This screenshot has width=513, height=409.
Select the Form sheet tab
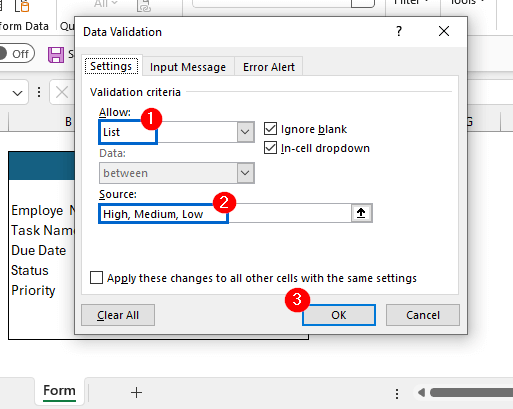[x=59, y=390]
